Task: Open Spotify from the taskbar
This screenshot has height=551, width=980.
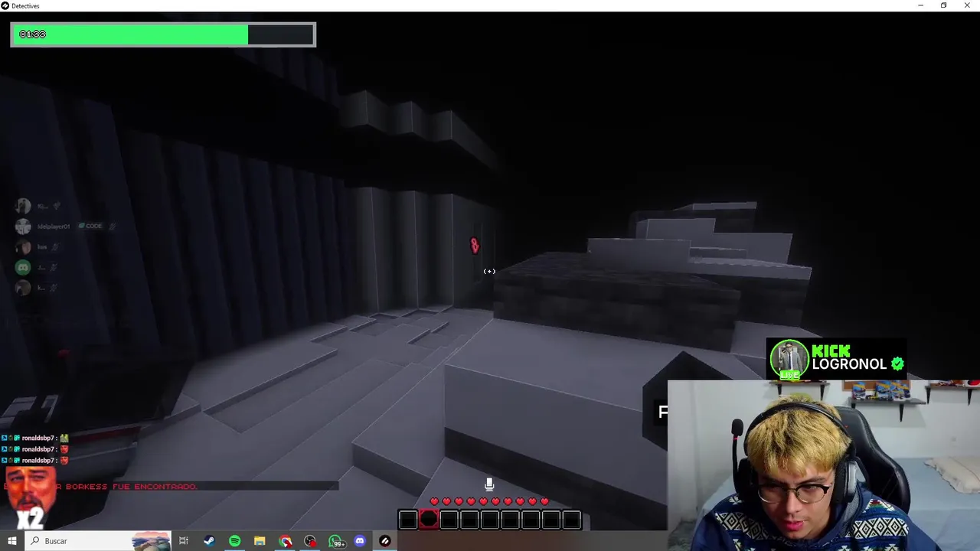Action: [x=234, y=541]
